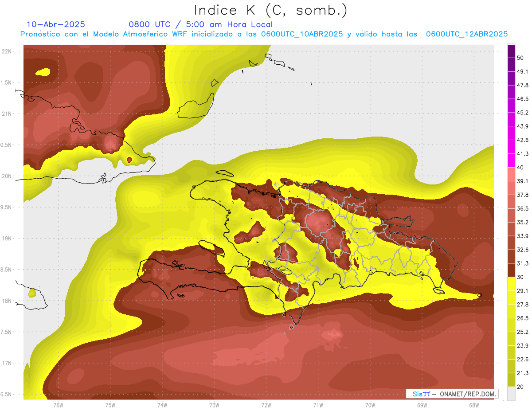Image resolution: width=532 pixels, height=411 pixels.
Task: Click the latitude axis label "17N"
Action: pos(7,364)
